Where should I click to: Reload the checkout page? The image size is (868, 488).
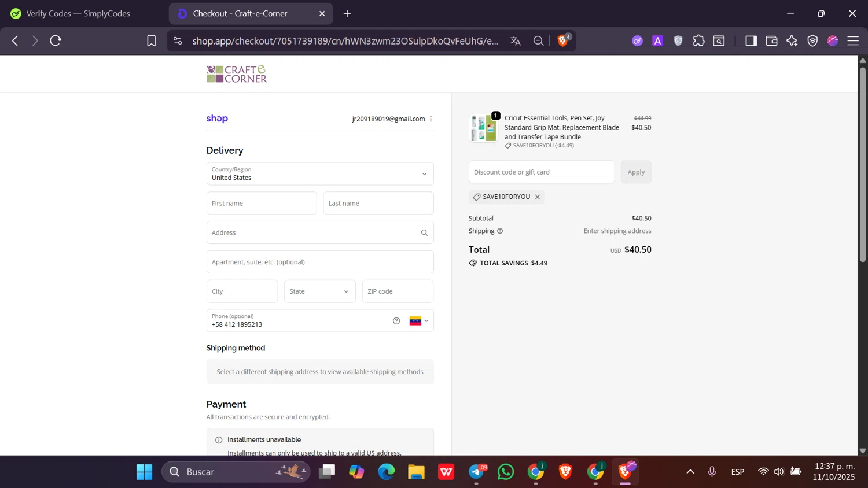pyautogui.click(x=56, y=41)
